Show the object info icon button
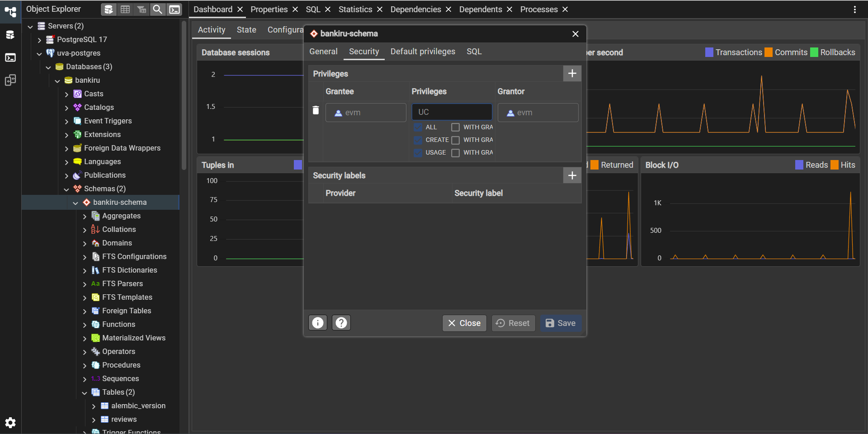The image size is (868, 434). 318,323
